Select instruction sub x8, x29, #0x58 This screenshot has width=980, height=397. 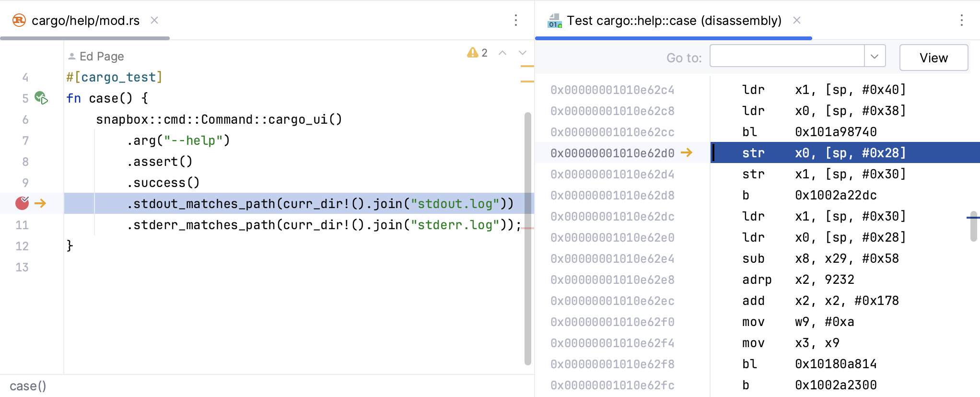coord(820,258)
